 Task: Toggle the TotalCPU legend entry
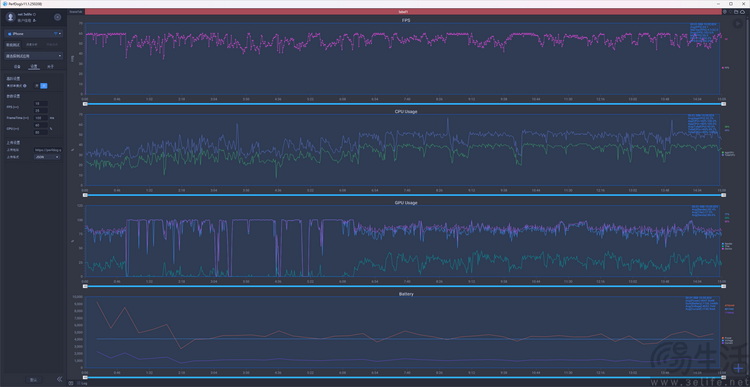tap(728, 155)
